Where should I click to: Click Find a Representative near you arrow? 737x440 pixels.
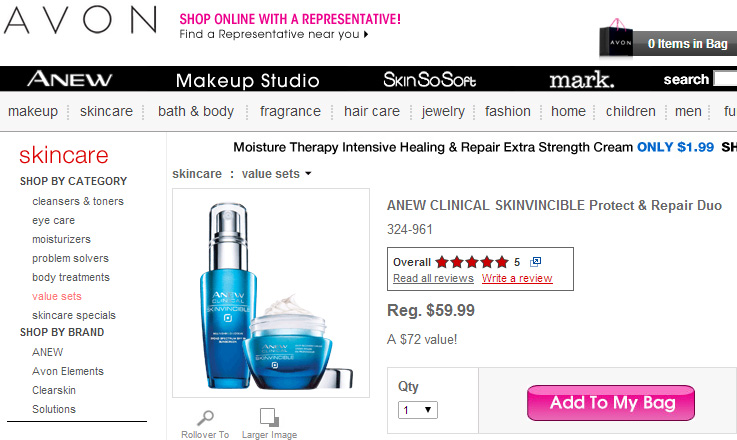(x=366, y=34)
